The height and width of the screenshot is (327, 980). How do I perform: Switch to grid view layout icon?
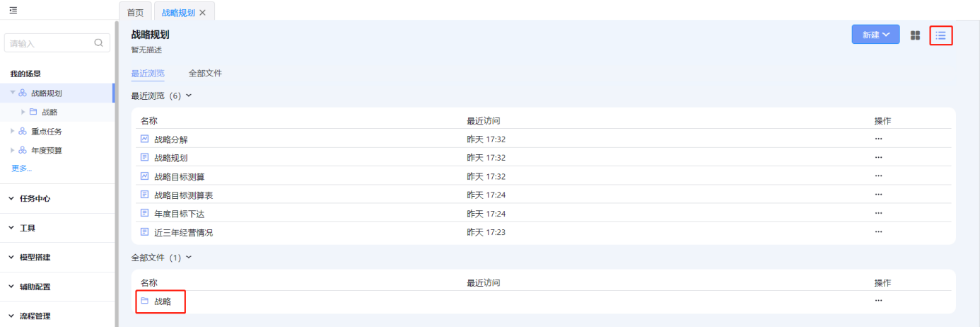click(915, 35)
